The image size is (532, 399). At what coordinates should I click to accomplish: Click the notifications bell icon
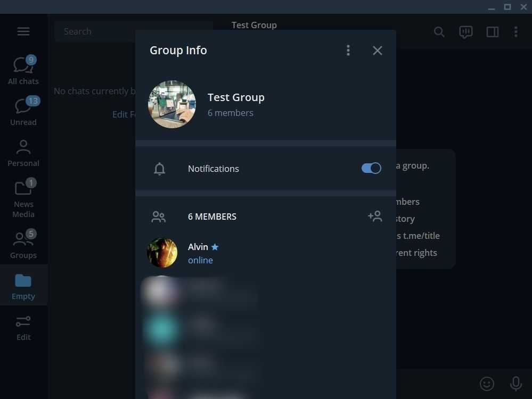[x=159, y=169]
